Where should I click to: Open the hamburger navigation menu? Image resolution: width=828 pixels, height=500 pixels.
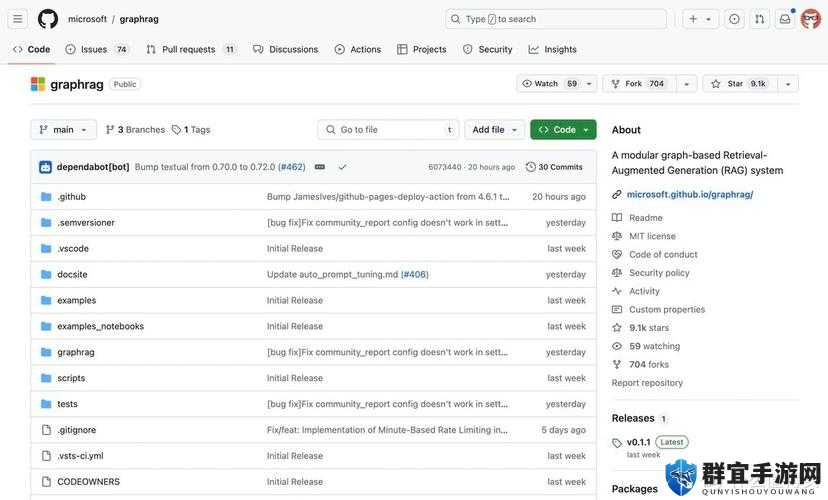[x=17, y=19]
